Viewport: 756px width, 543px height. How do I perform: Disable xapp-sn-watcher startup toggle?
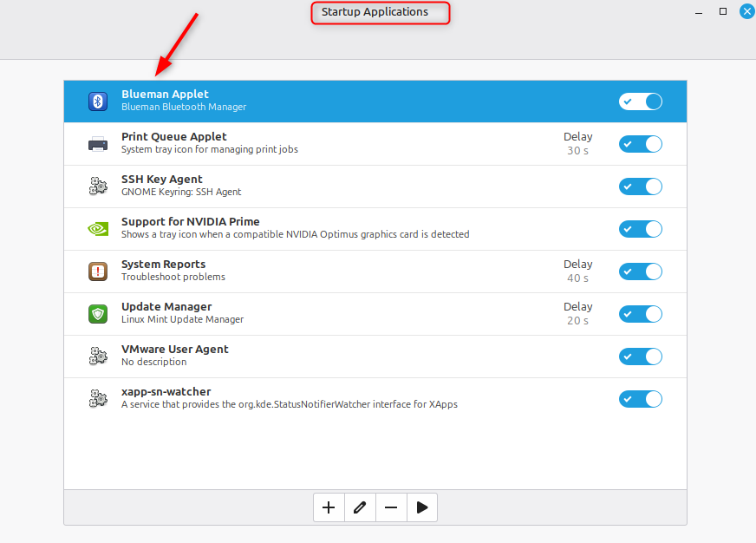tap(640, 398)
